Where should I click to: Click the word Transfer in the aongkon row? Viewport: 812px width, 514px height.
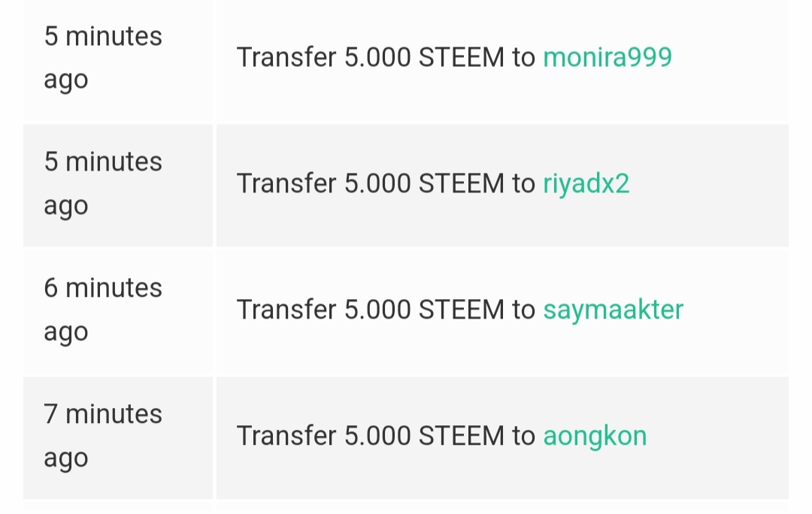[286, 436]
